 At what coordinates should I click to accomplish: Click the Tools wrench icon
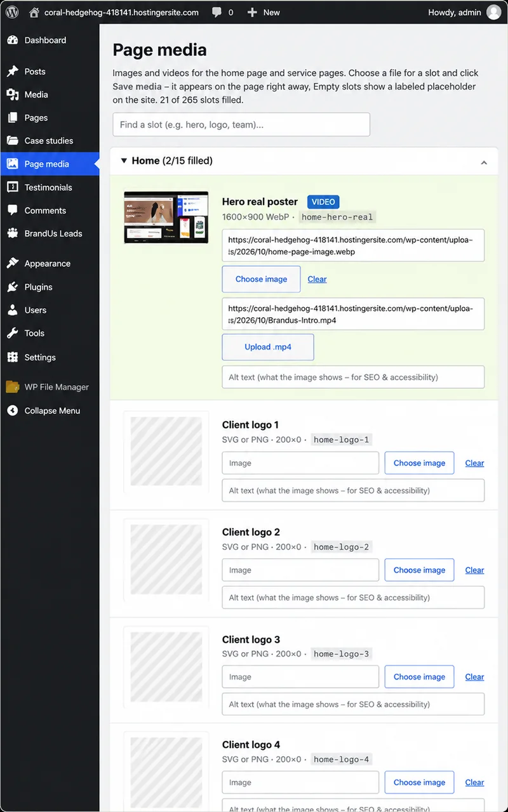13,333
